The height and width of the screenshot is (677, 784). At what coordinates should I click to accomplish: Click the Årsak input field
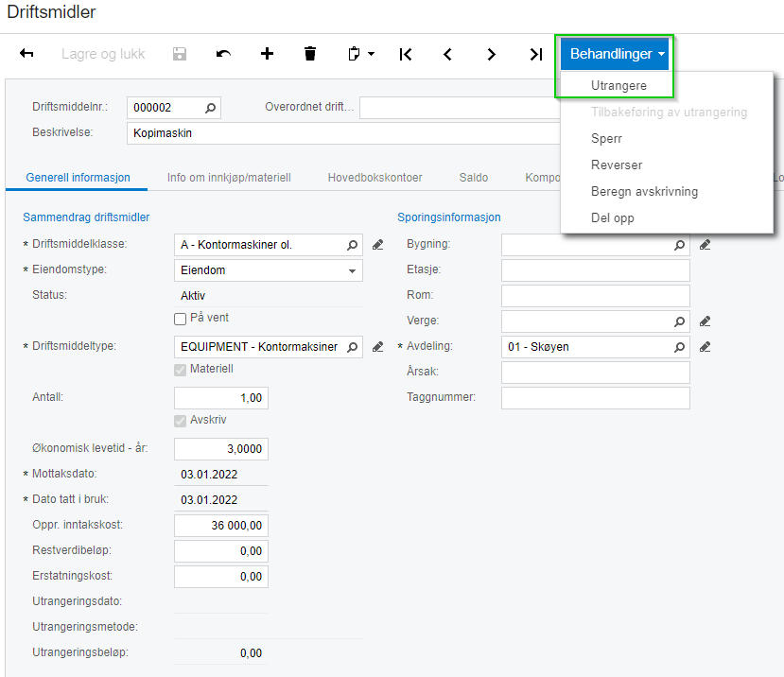[x=596, y=373]
